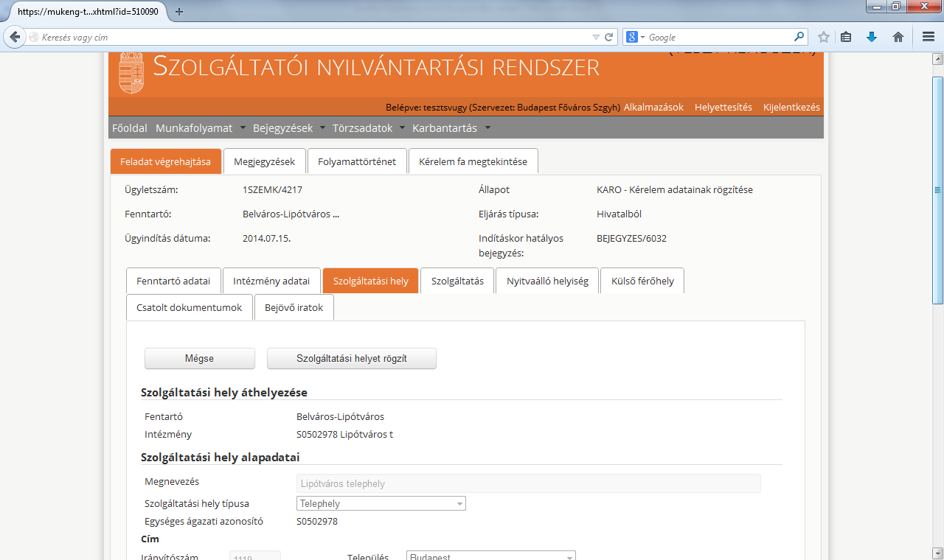The width and height of the screenshot is (944, 560).
Task: Switch to Fenntartó adatai tab
Action: 173,281
